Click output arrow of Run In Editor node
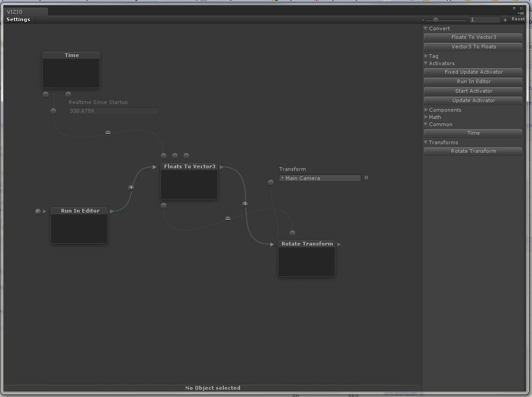 (x=112, y=211)
